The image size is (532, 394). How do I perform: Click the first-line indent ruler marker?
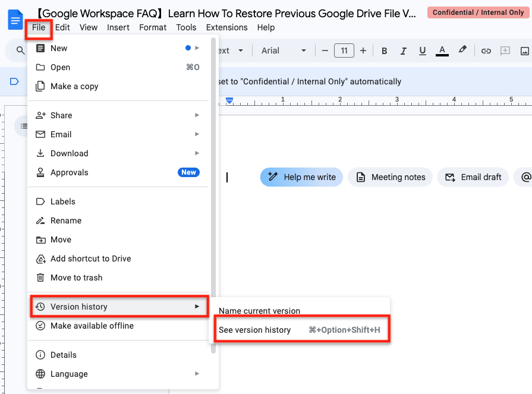229,98
